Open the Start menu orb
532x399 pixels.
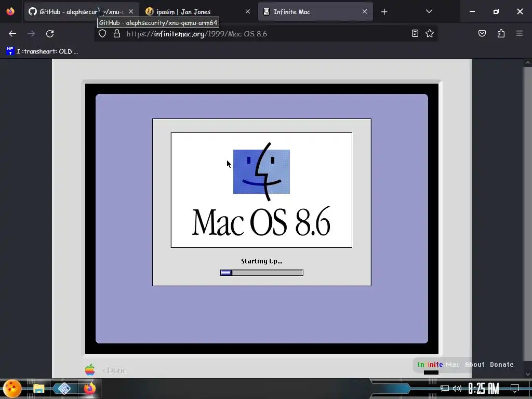pos(12,389)
